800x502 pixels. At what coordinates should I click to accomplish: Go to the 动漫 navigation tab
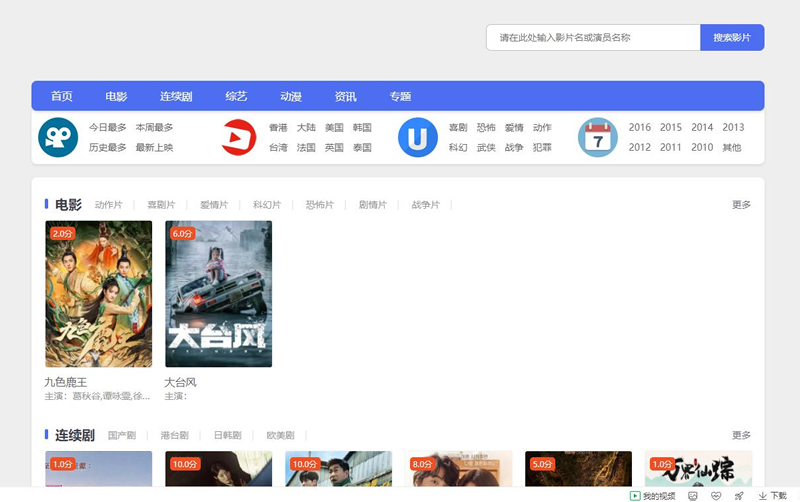pyautogui.click(x=290, y=96)
